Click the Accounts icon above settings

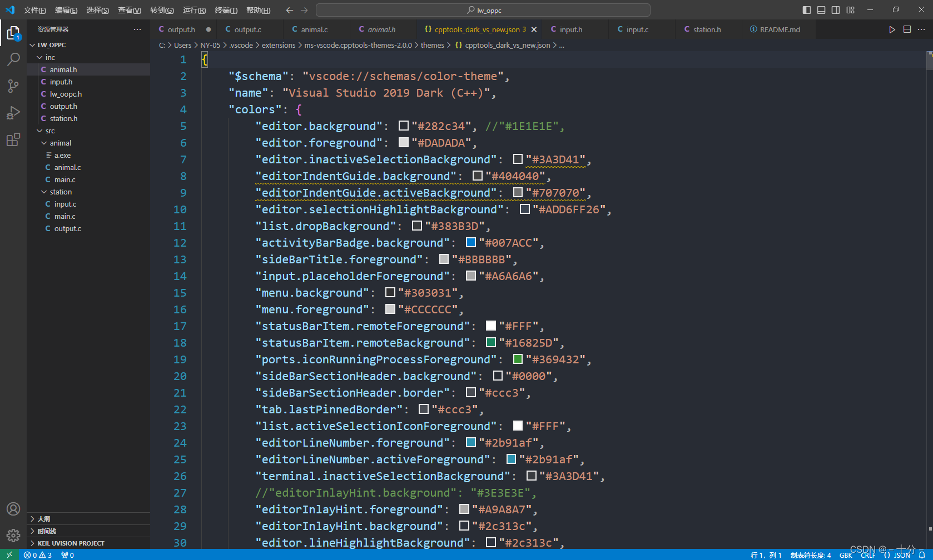coord(13,508)
